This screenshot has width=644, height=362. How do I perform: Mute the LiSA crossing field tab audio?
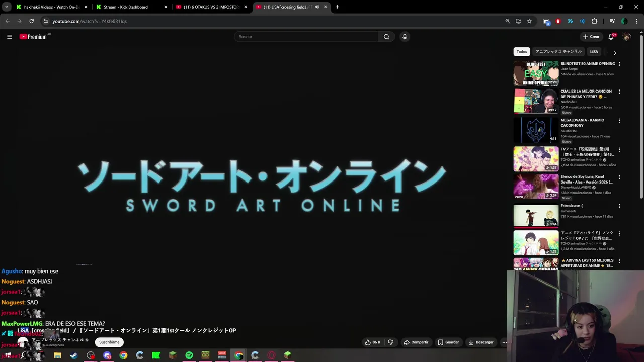(317, 7)
